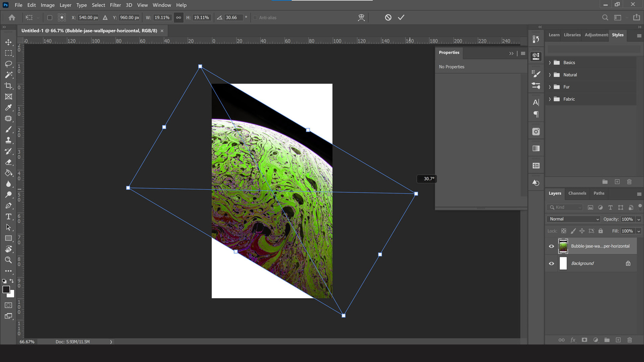The height and width of the screenshot is (362, 644).
Task: Select the Rectangle shape tool
Action: tap(8, 238)
